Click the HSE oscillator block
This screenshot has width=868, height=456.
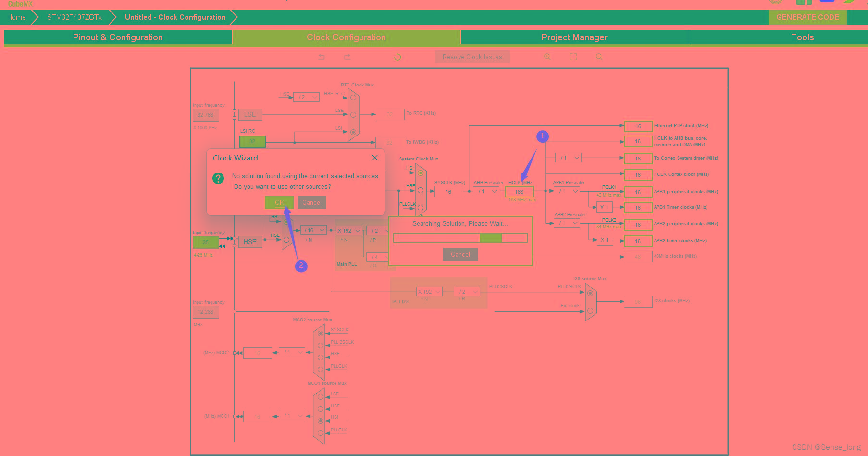click(x=250, y=242)
